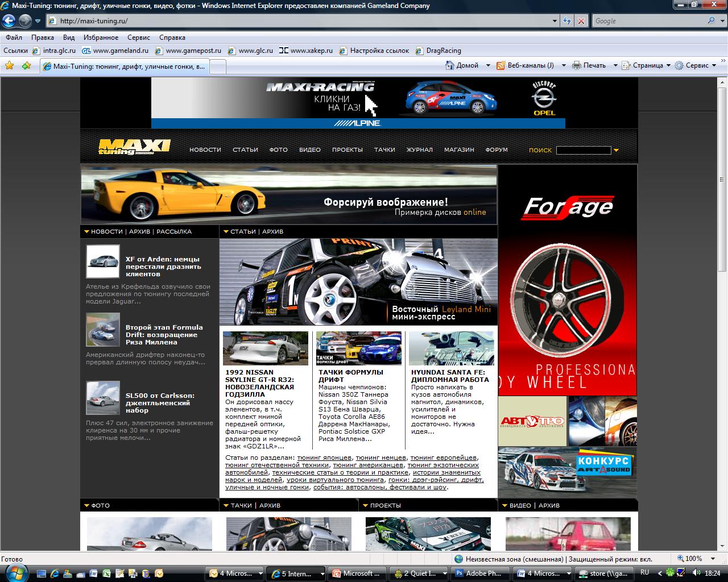Open ФОРУМ in site navigation
728x582 pixels.
coord(497,150)
